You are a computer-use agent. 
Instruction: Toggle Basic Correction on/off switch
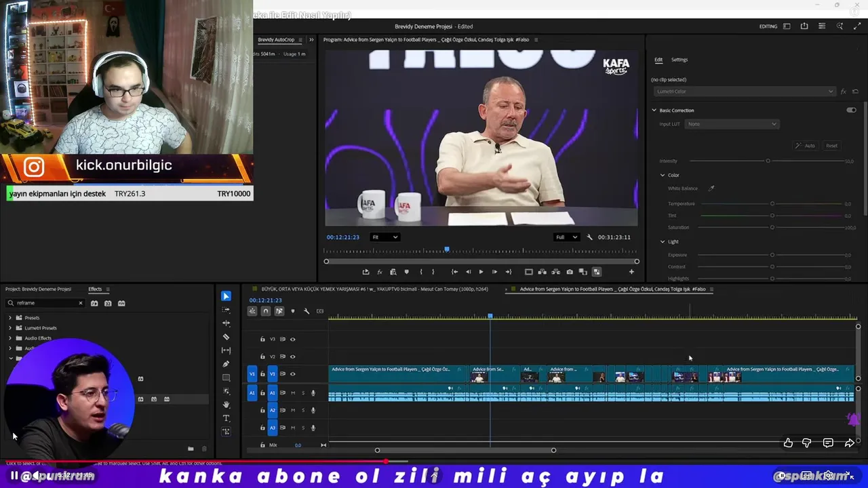pyautogui.click(x=851, y=110)
